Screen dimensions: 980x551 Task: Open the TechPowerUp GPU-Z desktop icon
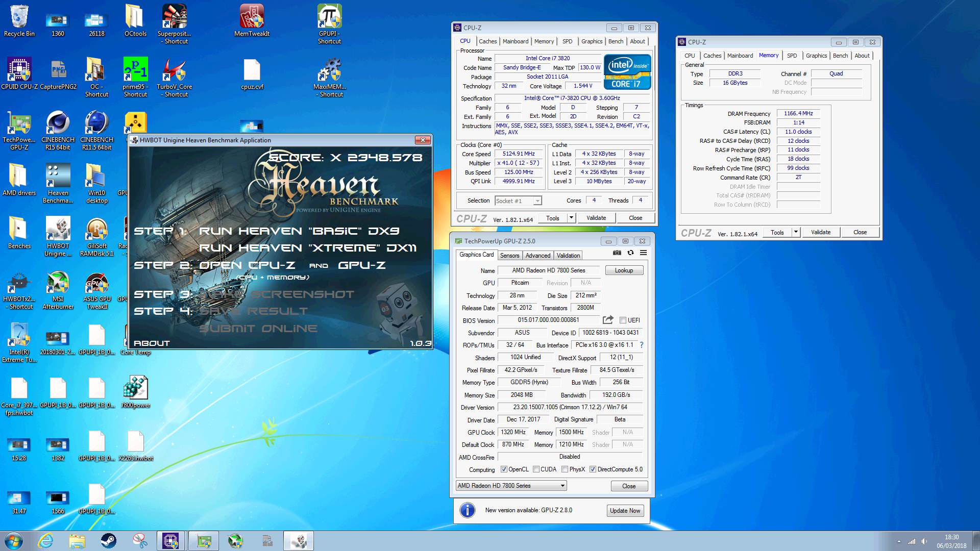click(19, 130)
